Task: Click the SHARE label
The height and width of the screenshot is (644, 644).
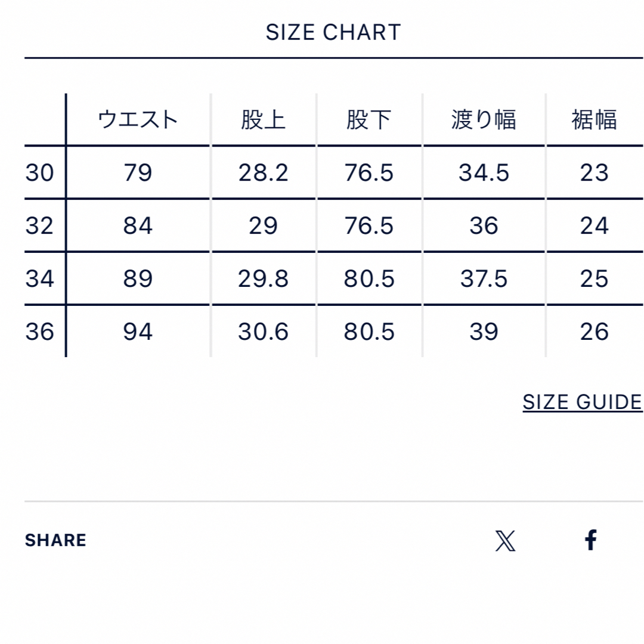Action: [x=55, y=540]
